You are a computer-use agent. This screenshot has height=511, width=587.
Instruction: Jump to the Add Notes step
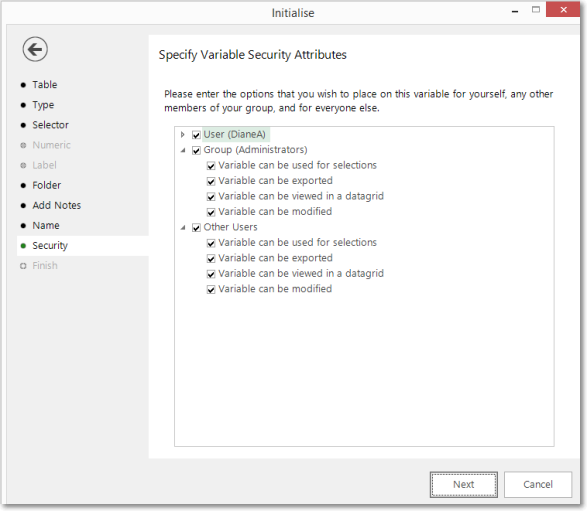57,205
